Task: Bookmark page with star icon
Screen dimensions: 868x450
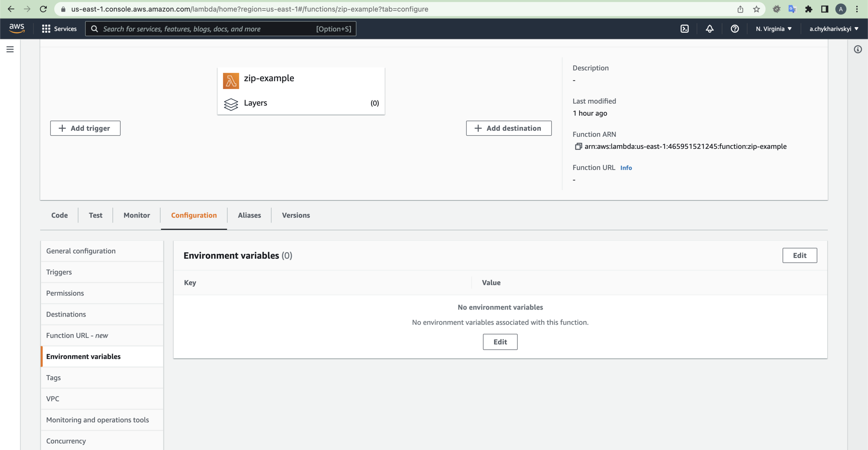Action: [756, 9]
